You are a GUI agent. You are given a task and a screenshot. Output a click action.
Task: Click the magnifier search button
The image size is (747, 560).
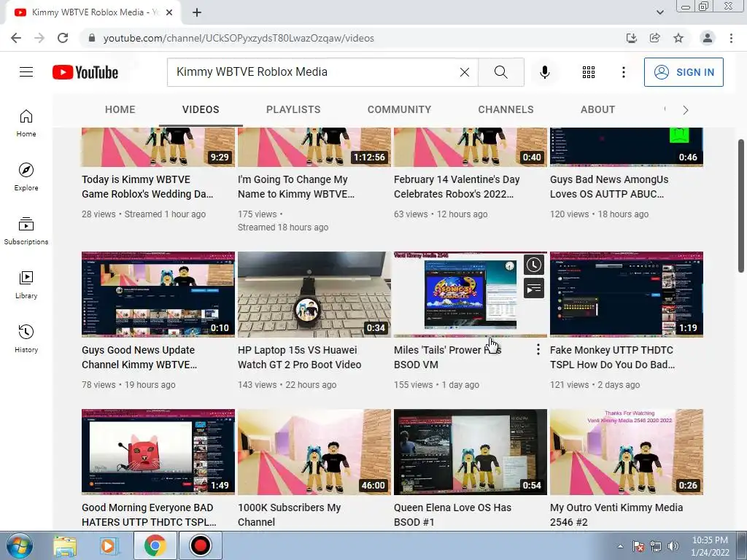[500, 72]
